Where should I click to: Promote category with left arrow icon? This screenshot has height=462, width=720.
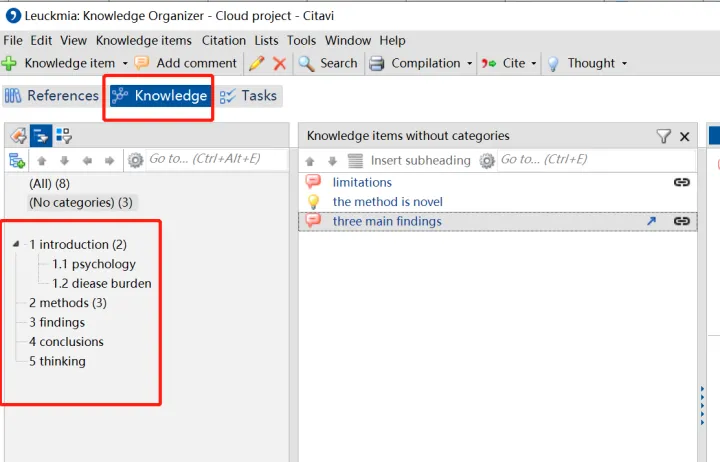pos(87,161)
